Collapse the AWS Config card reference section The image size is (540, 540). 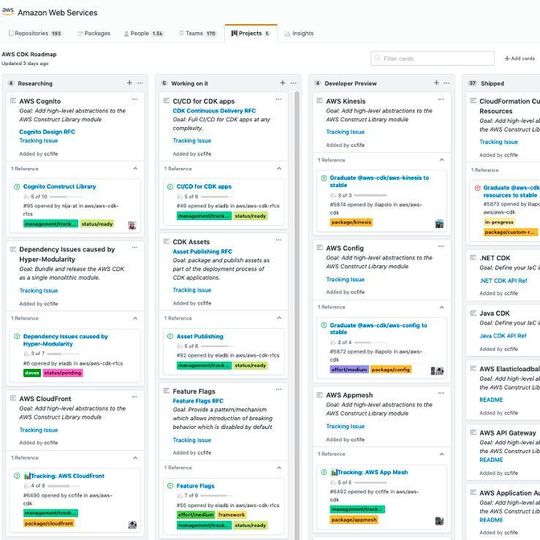442,307
